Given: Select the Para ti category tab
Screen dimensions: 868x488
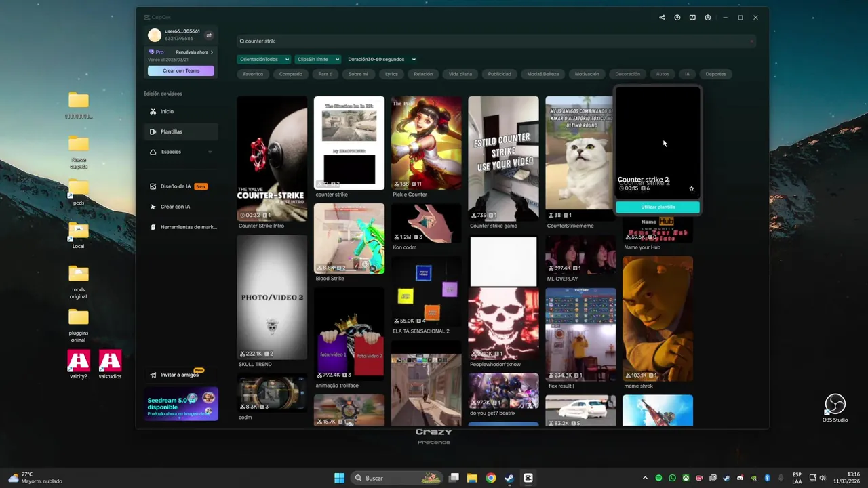Looking at the screenshot, I should 325,74.
